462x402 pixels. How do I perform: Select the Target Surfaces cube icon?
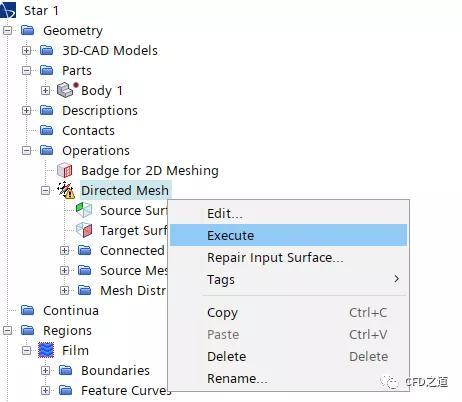point(84,230)
